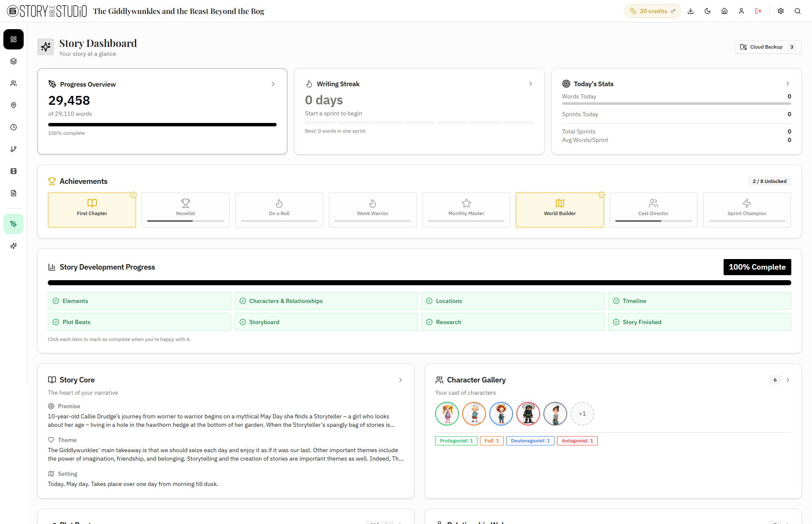Open the orange-ringed character avatar
The image size is (812, 524).
point(474,414)
